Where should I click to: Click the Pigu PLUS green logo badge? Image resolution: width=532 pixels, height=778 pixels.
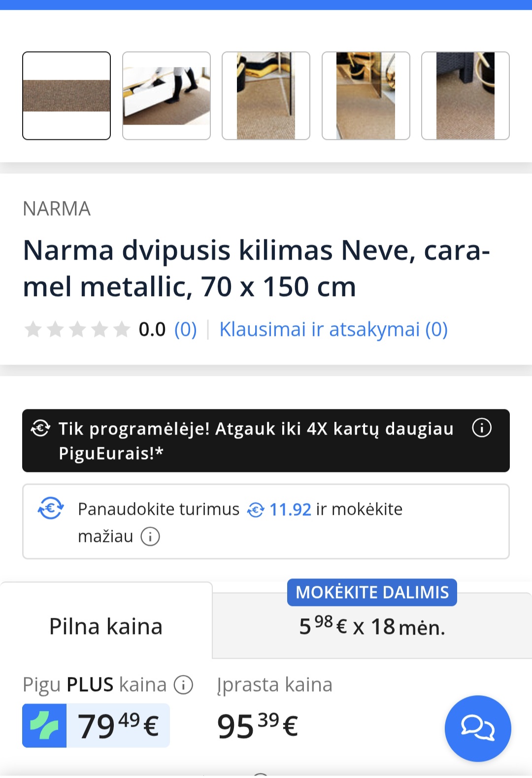pos(44,726)
